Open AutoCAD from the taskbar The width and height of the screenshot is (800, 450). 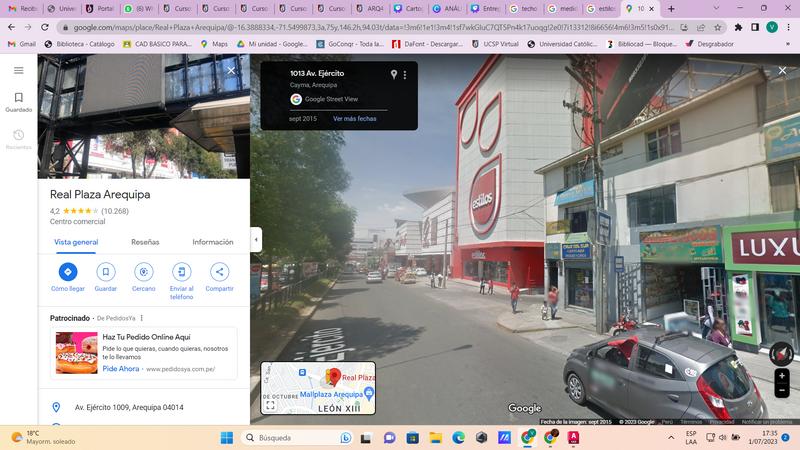click(573, 438)
